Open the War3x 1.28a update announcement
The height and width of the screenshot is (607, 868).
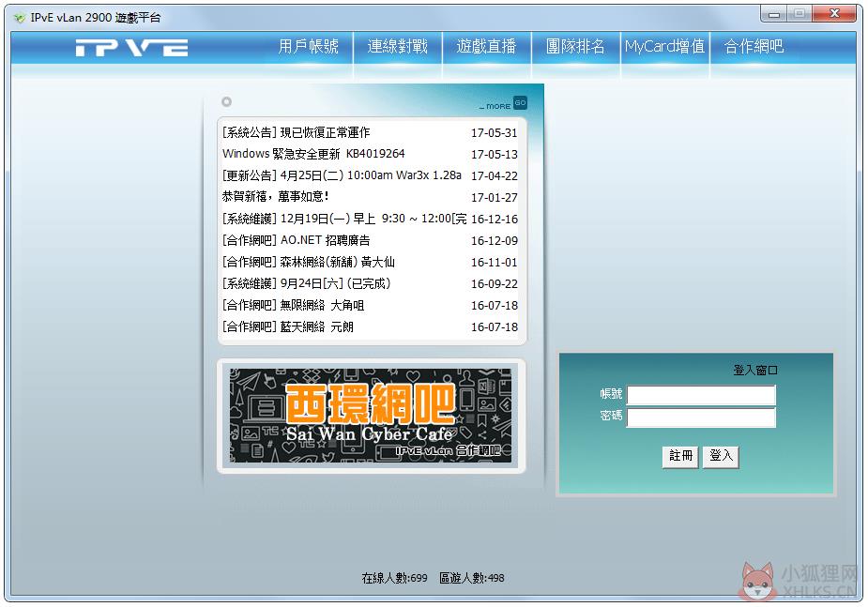click(342, 175)
